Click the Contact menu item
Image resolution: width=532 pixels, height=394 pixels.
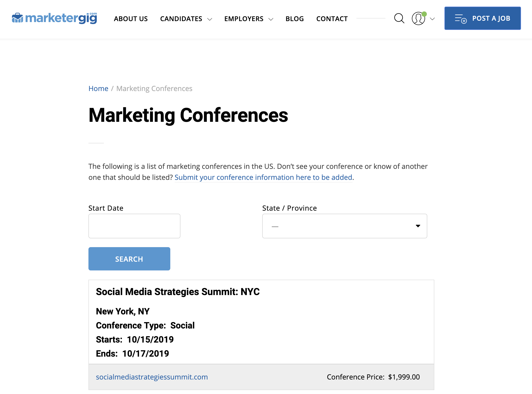pos(332,19)
